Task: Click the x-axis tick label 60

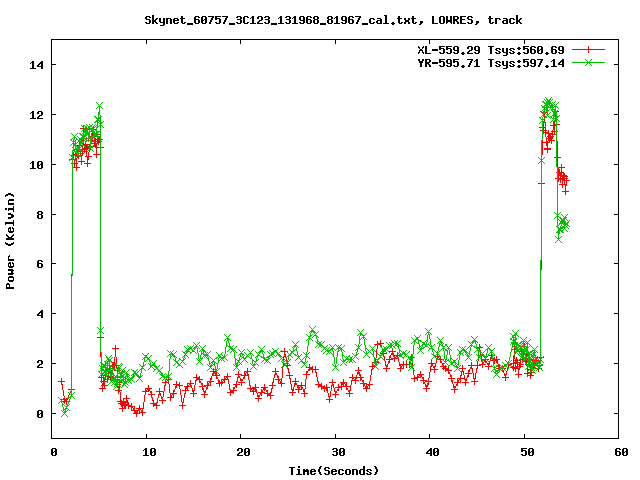Action: (621, 452)
